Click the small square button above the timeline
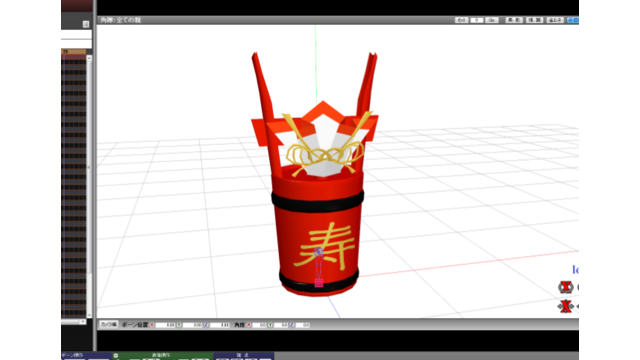Screen dimensions: 640x360 [x=86, y=24]
